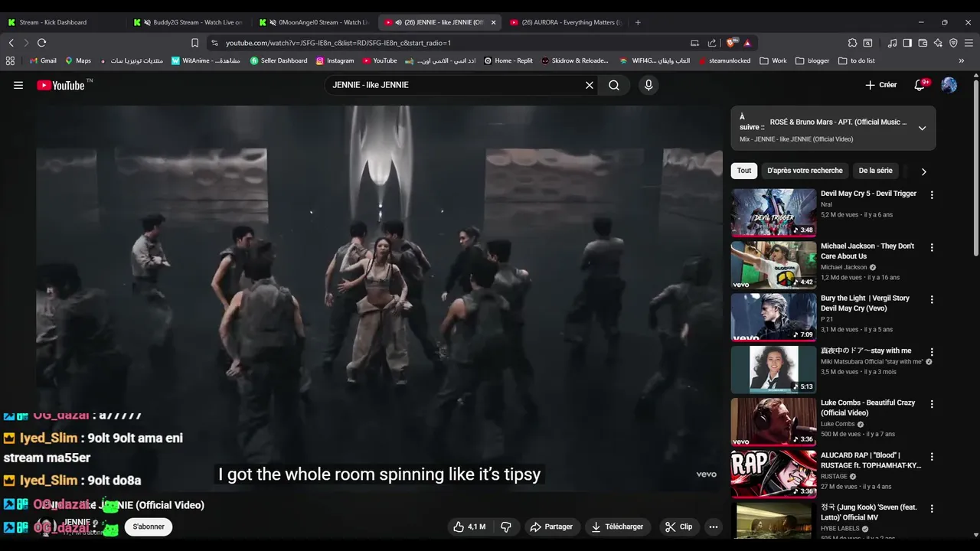Open the ALUCARD RAP Blood thumbnail
The width and height of the screenshot is (980, 551).
coord(773,474)
